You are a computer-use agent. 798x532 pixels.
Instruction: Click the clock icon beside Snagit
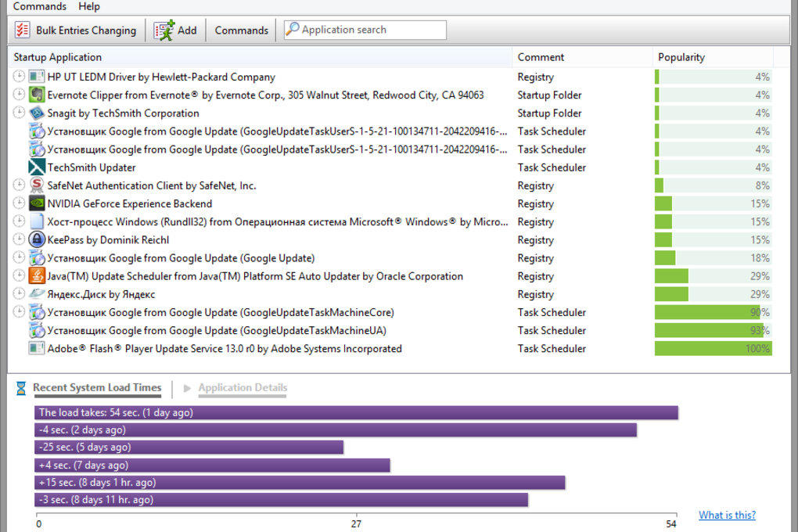(19, 113)
